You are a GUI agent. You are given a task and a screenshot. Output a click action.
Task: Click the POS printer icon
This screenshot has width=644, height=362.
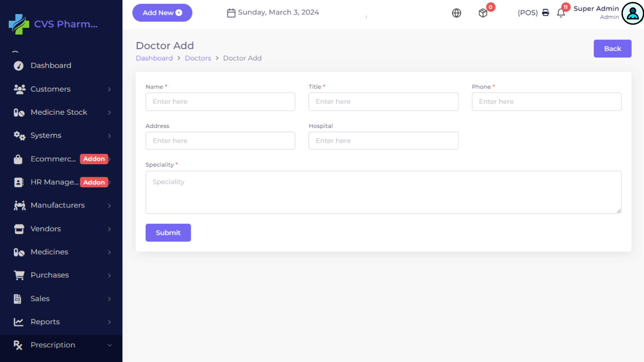coord(546,13)
